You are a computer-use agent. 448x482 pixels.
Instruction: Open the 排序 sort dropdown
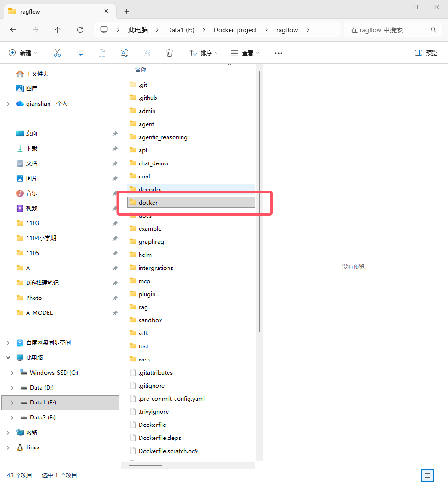[203, 53]
